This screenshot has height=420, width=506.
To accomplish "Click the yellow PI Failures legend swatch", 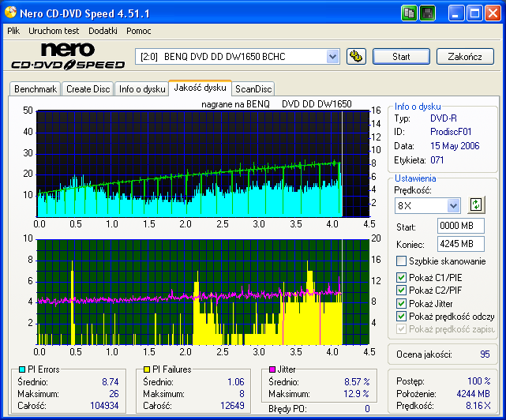I will (x=147, y=369).
